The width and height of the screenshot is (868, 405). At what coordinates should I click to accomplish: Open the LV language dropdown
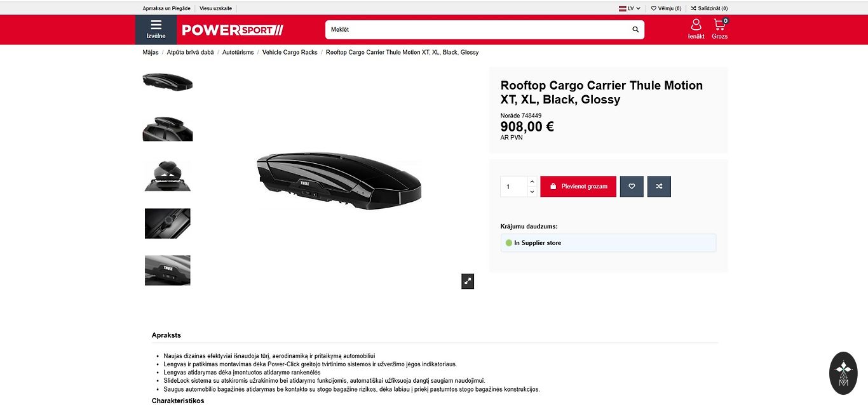(x=630, y=8)
